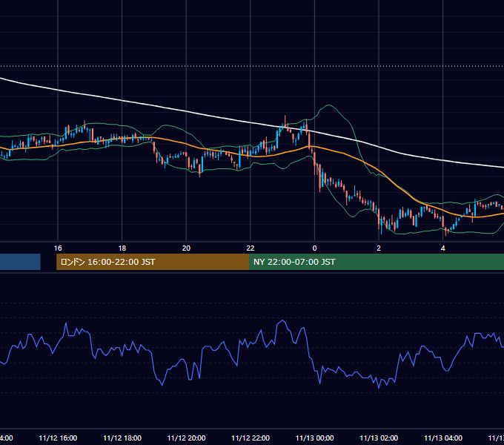504x445 pixels.
Task: Click the 16 hour label on price chart
Action: click(x=58, y=248)
